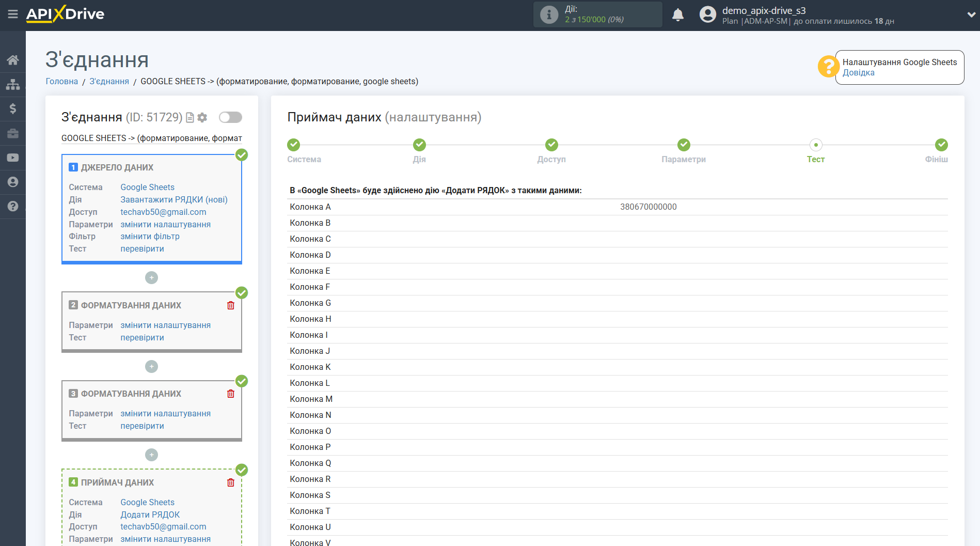Image resolution: width=980 pixels, height=546 pixels.
Task: Open the YouTube video icon in sidebar
Action: pos(13,158)
